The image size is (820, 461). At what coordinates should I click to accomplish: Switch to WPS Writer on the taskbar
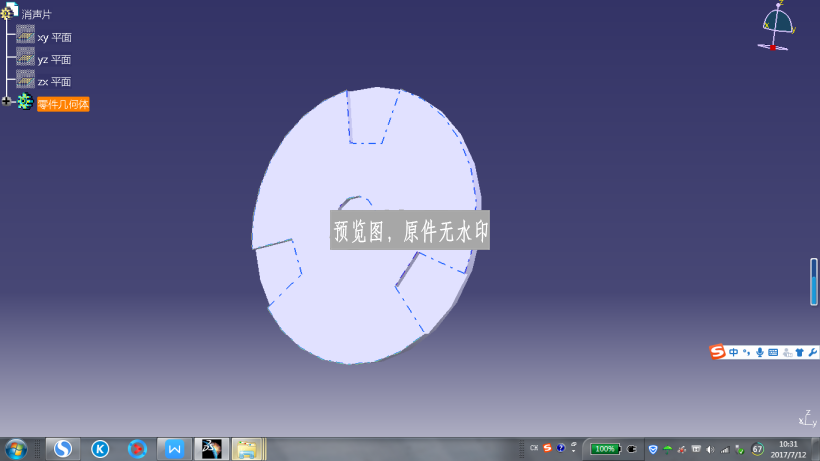[174, 449]
